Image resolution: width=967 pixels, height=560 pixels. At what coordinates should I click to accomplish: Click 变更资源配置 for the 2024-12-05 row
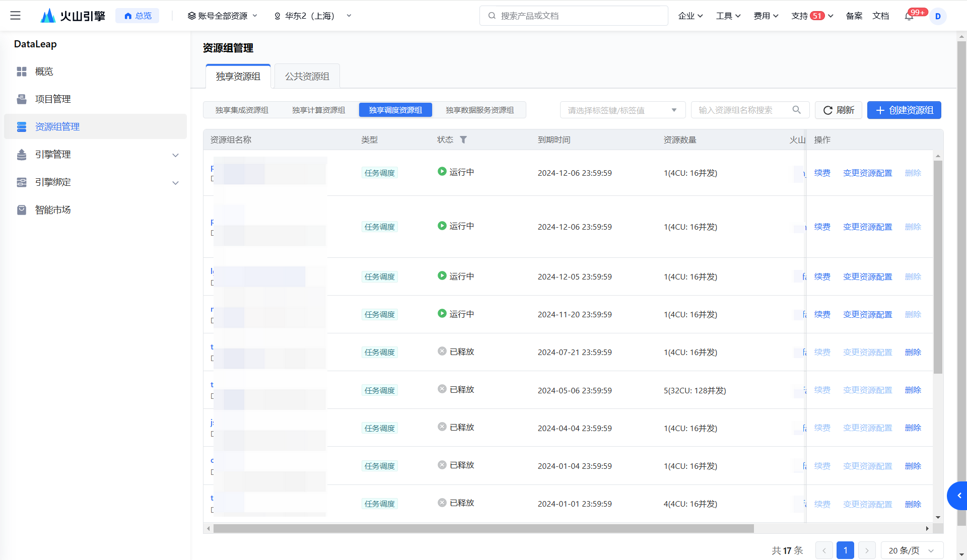click(x=867, y=276)
